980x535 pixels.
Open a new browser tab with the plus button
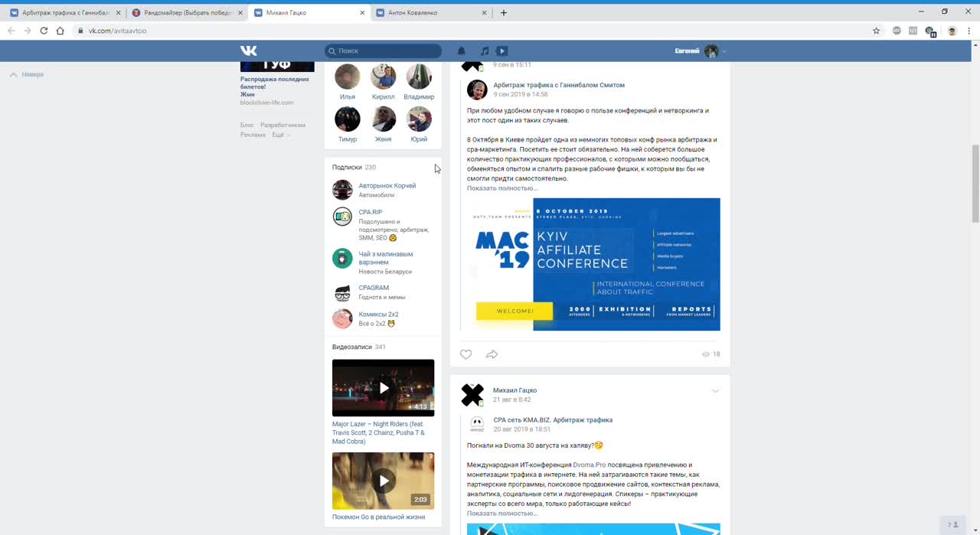coord(503,13)
